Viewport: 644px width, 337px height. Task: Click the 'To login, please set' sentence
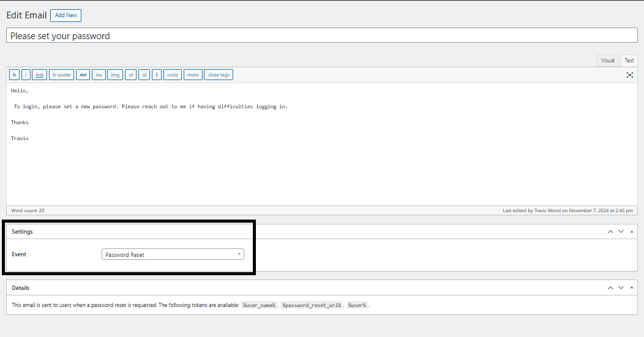pos(151,106)
